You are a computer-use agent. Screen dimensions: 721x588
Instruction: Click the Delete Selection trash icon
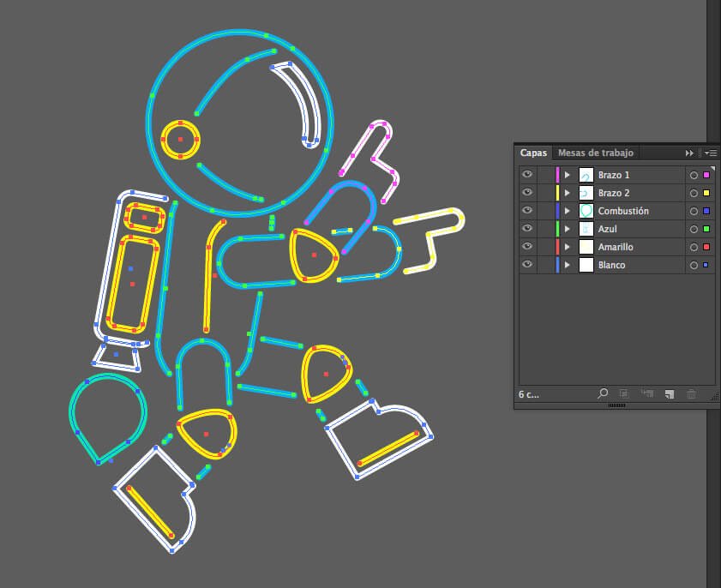point(691,393)
